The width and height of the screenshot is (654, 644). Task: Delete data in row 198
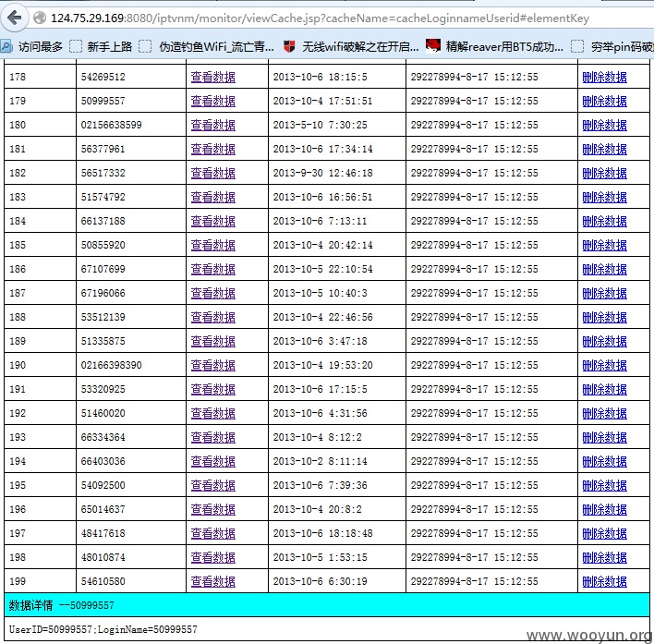click(604, 557)
